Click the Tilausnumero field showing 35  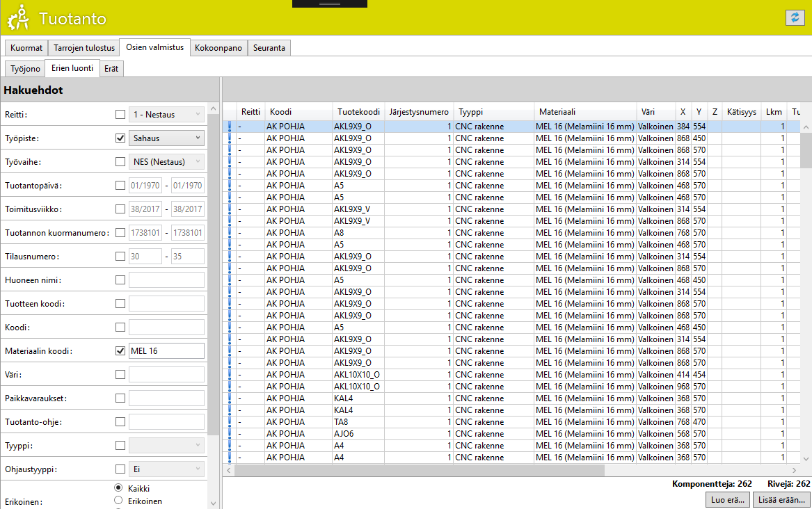[187, 256]
